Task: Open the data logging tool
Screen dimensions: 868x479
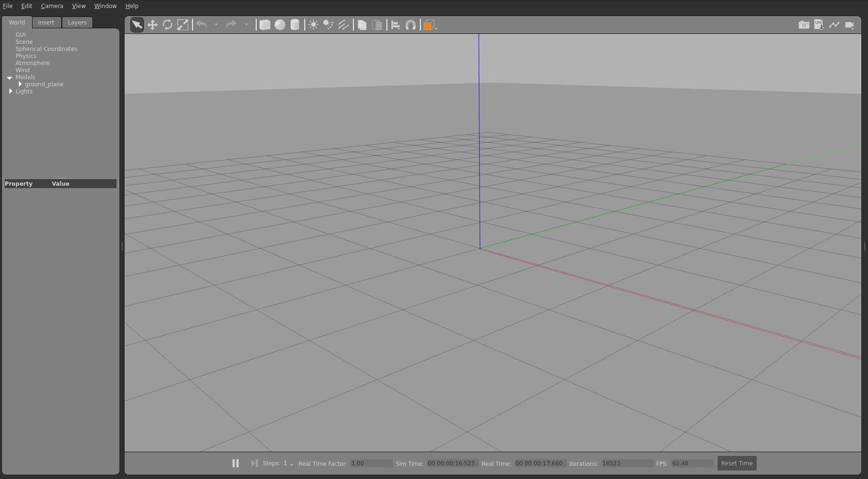Action: click(x=819, y=25)
